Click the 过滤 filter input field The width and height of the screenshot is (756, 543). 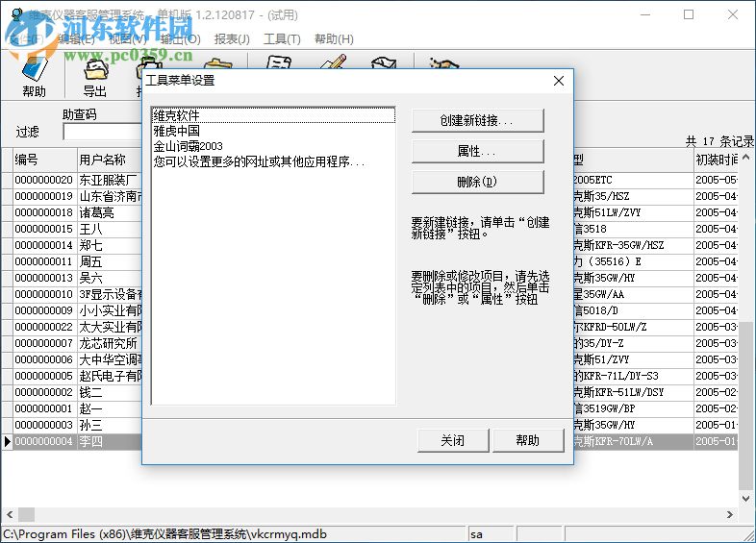[x=102, y=132]
